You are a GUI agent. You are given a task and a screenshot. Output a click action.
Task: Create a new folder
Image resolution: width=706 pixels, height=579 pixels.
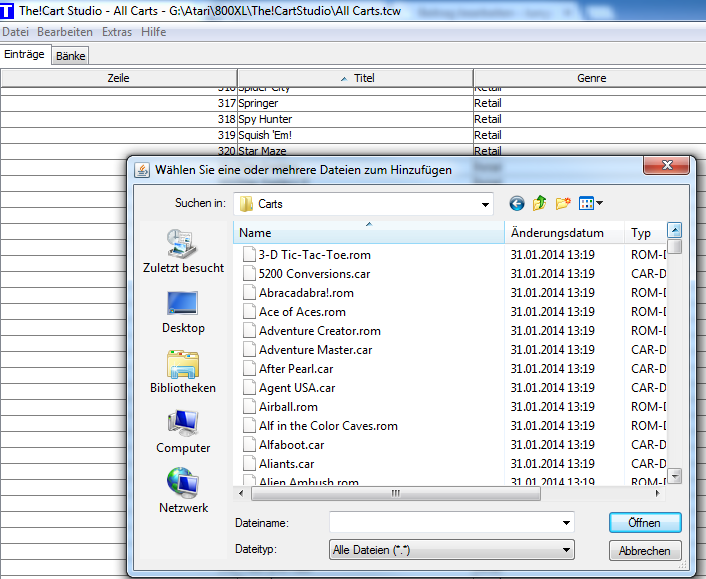click(563, 204)
